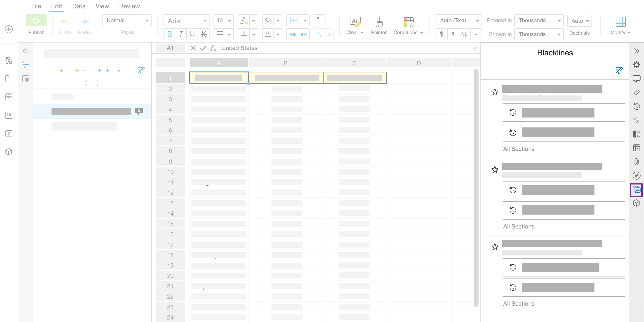Toggle bold formatting on selected cell

click(x=169, y=34)
